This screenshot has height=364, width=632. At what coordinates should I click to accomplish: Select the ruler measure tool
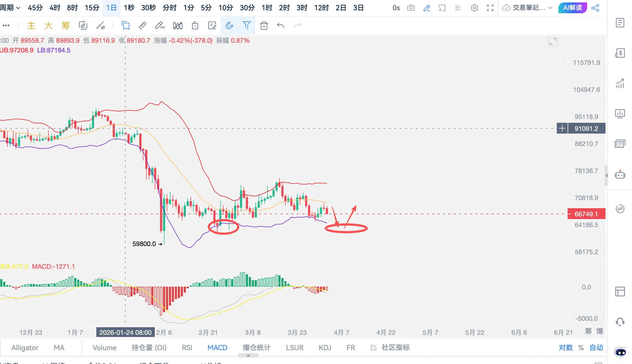click(x=143, y=25)
